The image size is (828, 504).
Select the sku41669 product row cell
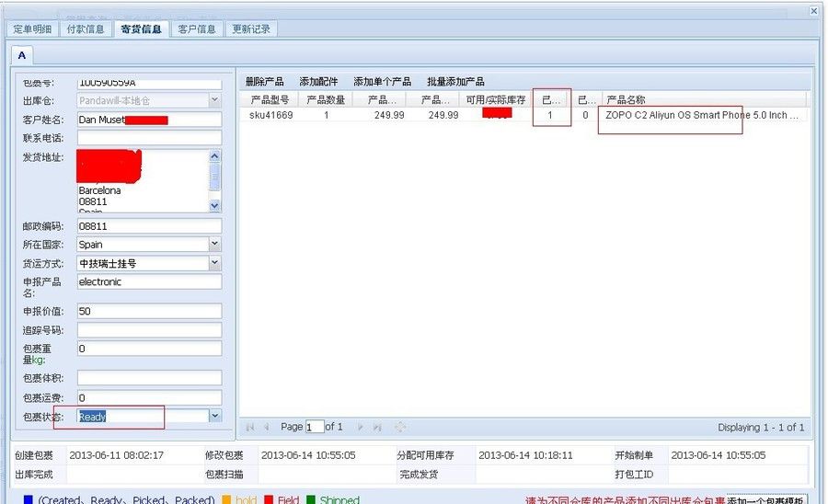tap(270, 115)
